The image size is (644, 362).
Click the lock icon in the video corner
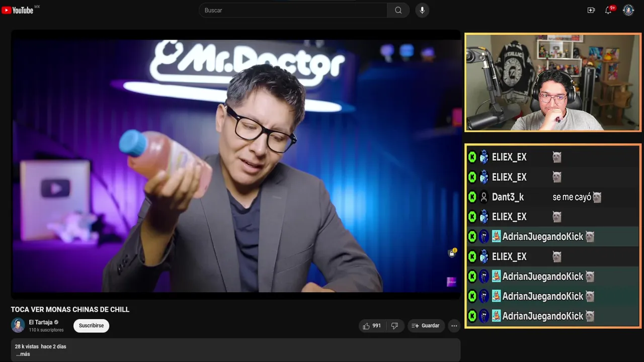[x=452, y=253]
